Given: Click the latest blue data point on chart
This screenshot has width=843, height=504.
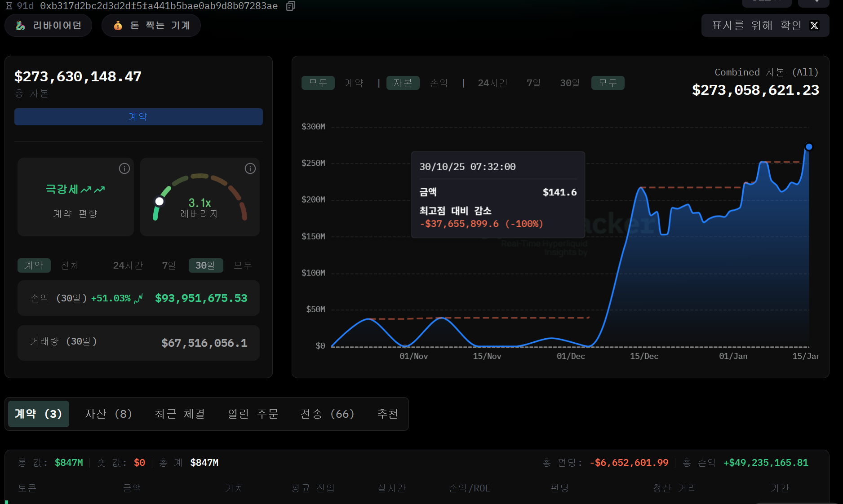Looking at the screenshot, I should coord(809,147).
